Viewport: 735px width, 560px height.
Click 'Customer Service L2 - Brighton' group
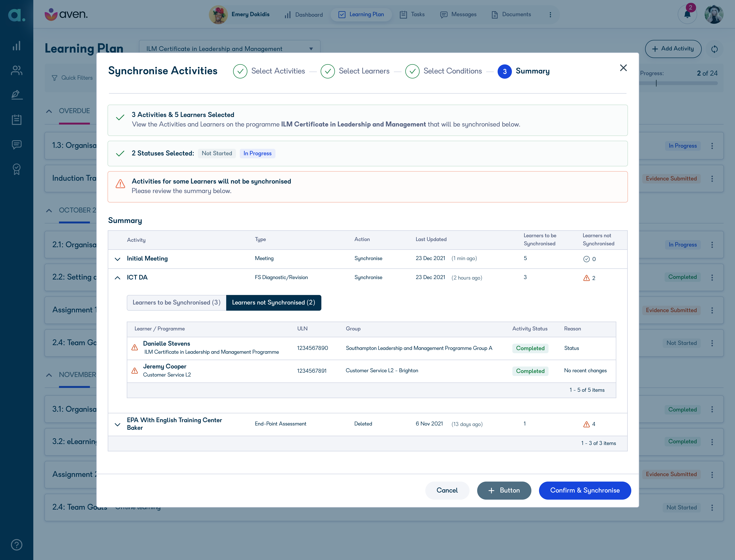(382, 371)
